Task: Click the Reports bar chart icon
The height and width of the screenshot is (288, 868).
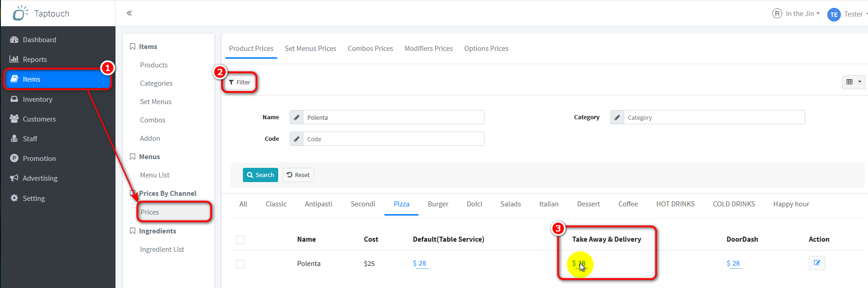Action: tap(14, 59)
